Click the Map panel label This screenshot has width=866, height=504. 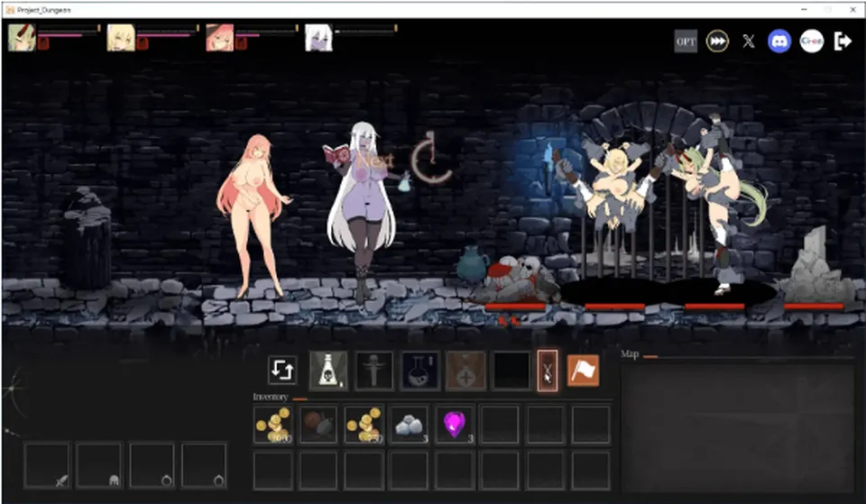click(630, 353)
